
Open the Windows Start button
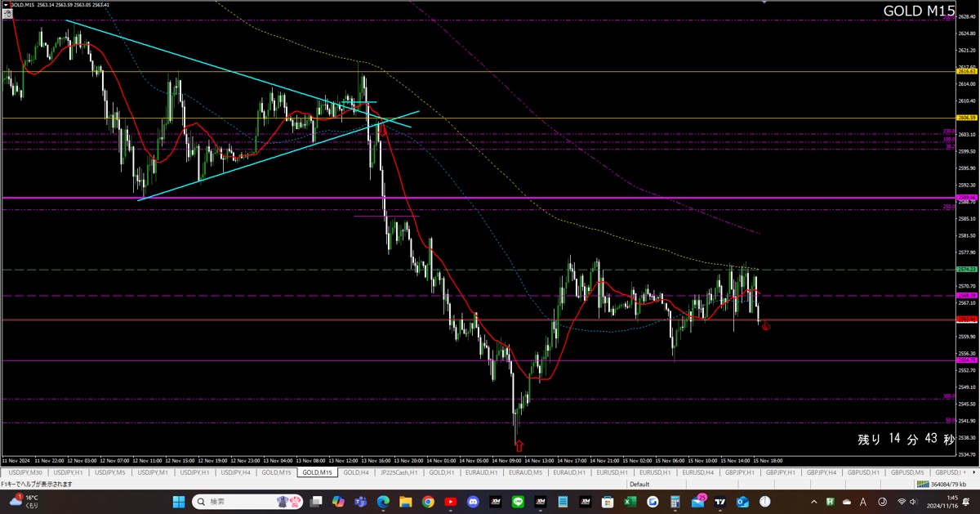(x=178, y=502)
